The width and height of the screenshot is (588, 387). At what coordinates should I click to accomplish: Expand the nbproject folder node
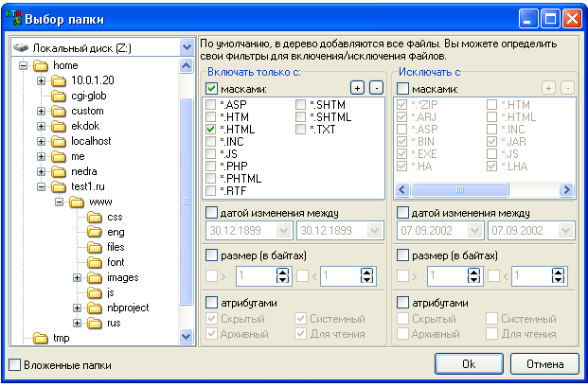[x=78, y=308]
